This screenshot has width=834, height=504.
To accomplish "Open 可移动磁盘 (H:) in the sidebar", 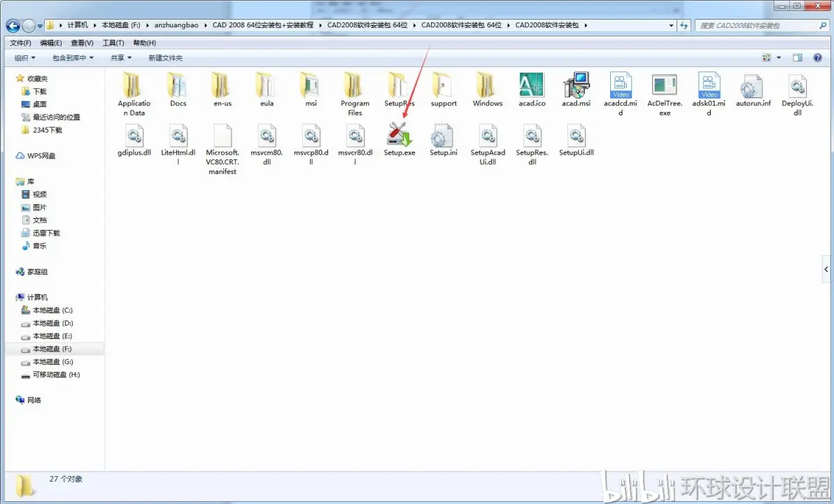I will click(56, 374).
